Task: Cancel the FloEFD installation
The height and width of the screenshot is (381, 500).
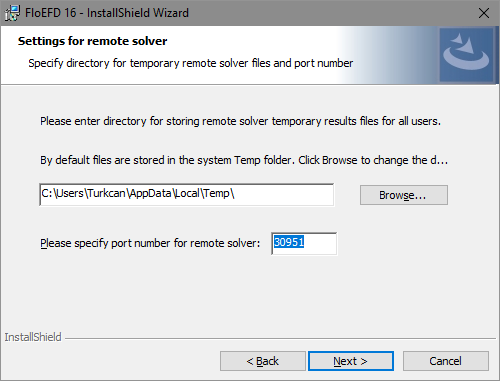Action: coord(446,361)
